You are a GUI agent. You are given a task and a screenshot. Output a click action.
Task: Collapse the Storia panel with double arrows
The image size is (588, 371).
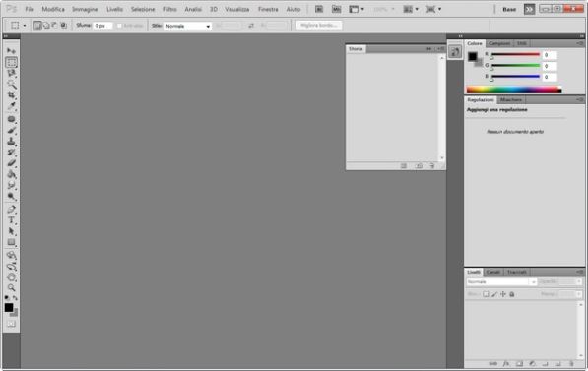click(428, 49)
